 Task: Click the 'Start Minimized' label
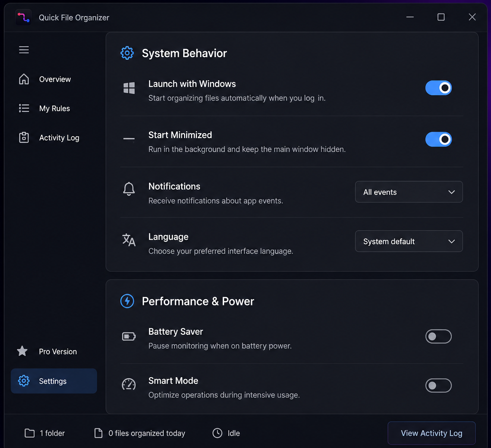pyautogui.click(x=180, y=135)
